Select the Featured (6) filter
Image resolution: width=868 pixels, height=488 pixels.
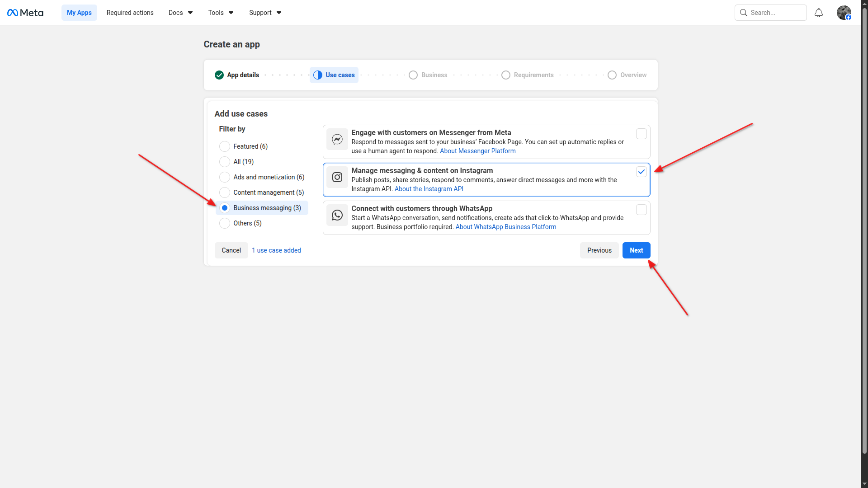[225, 146]
